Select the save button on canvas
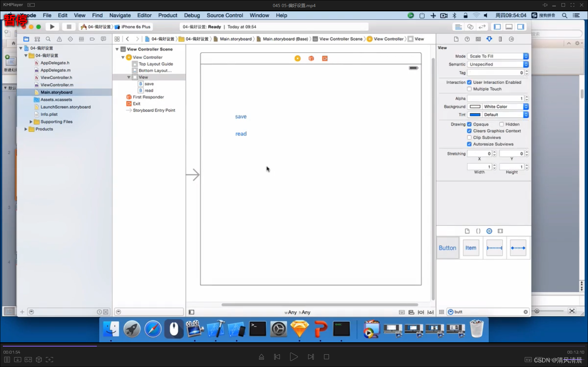This screenshot has width=588, height=367. [x=241, y=117]
